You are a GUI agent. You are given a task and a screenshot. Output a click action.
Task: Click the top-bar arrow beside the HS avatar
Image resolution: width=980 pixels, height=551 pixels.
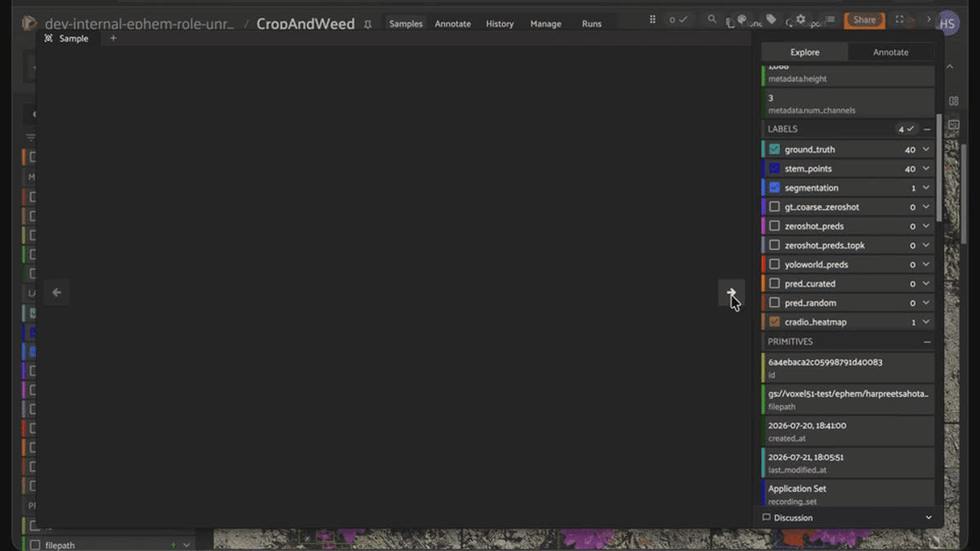click(x=929, y=20)
